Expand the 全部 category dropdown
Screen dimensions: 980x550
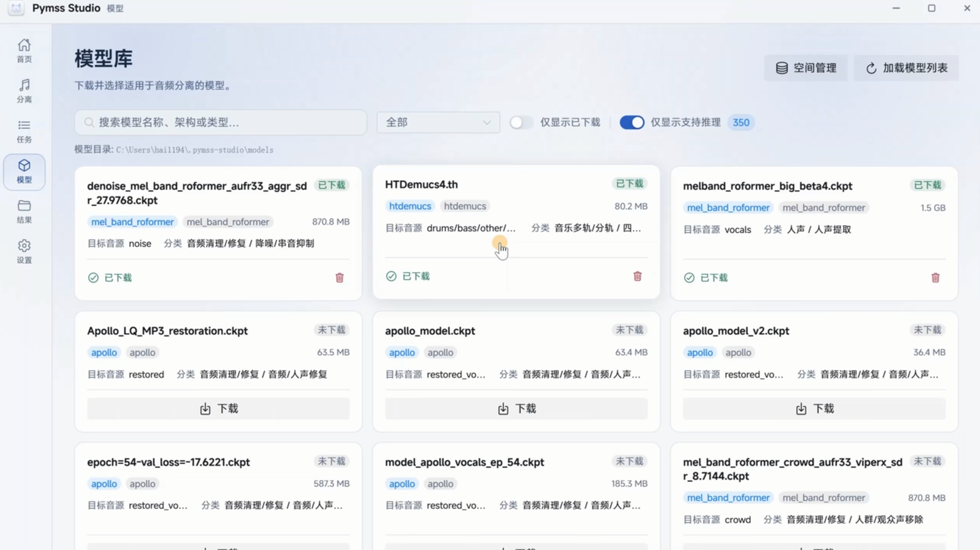tap(438, 122)
